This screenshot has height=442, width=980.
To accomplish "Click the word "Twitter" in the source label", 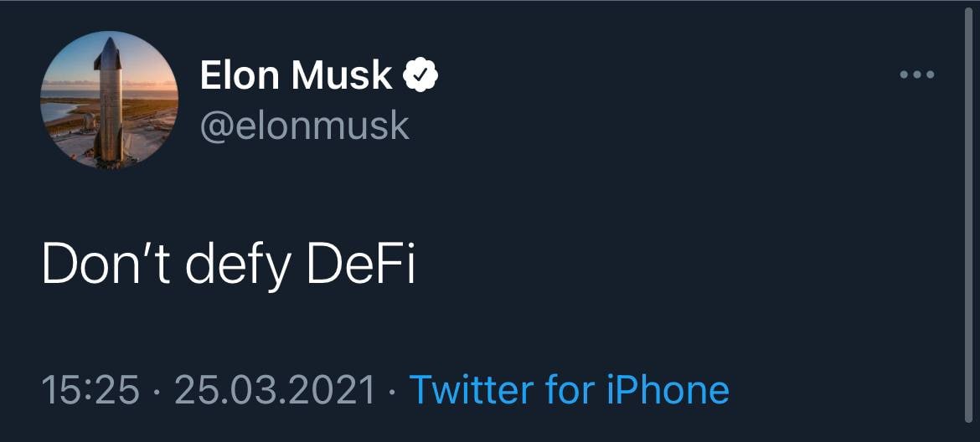I will click(x=472, y=390).
